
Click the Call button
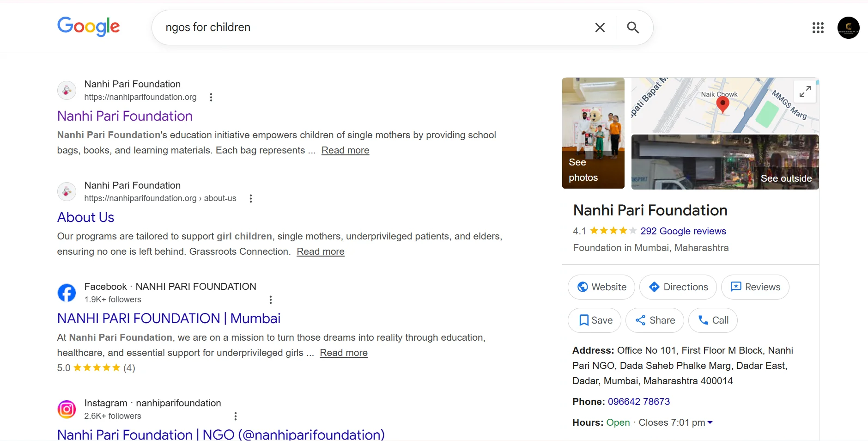tap(713, 320)
